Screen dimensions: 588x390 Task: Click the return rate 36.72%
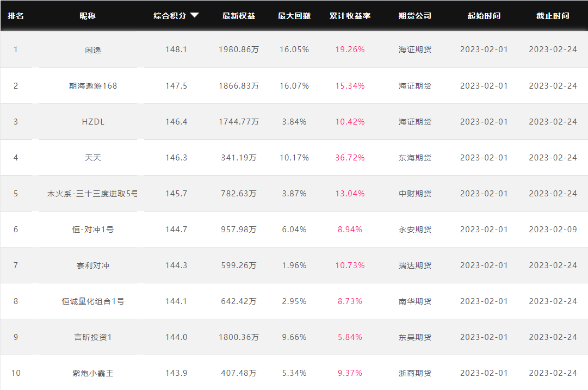(350, 158)
